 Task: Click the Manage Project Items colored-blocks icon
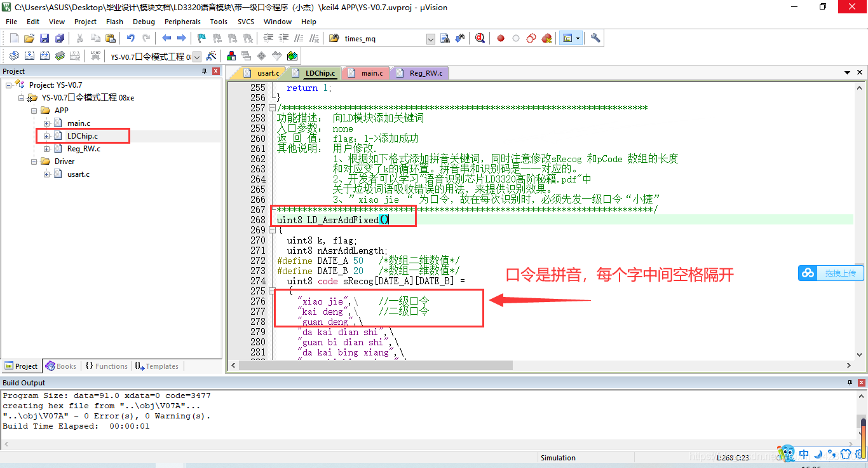point(231,56)
